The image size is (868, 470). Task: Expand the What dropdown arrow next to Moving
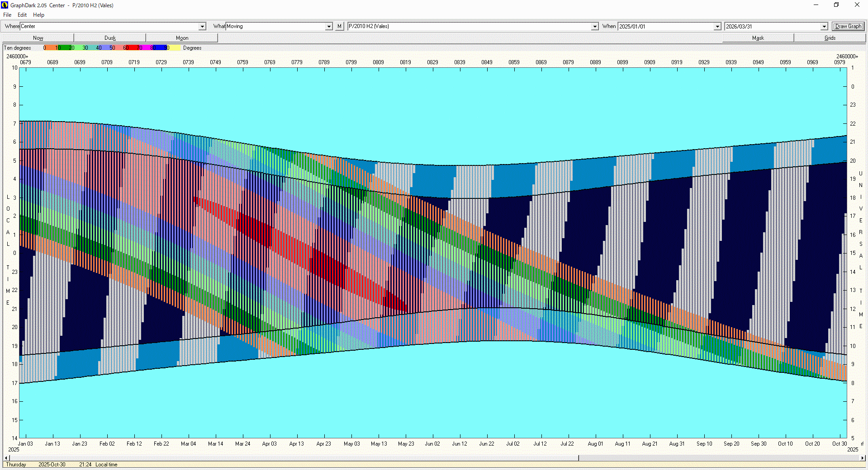pyautogui.click(x=329, y=27)
